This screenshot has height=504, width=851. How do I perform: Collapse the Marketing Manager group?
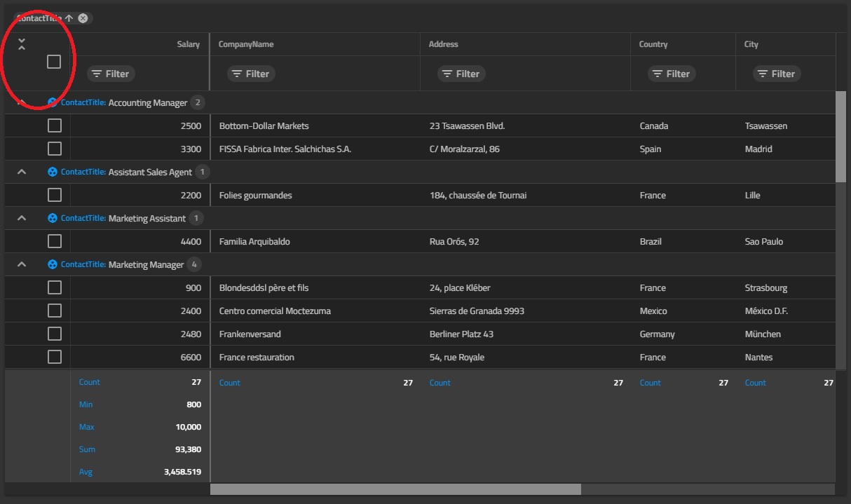[x=21, y=264]
